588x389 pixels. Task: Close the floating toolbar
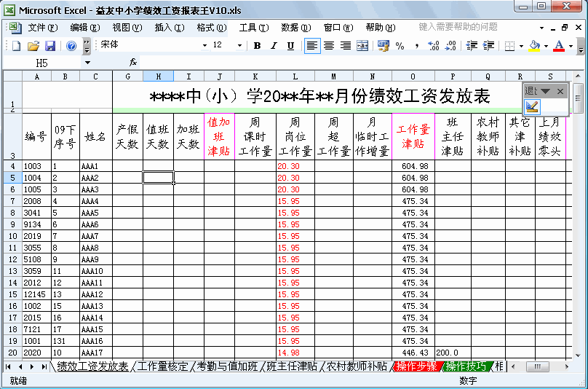coord(560,91)
